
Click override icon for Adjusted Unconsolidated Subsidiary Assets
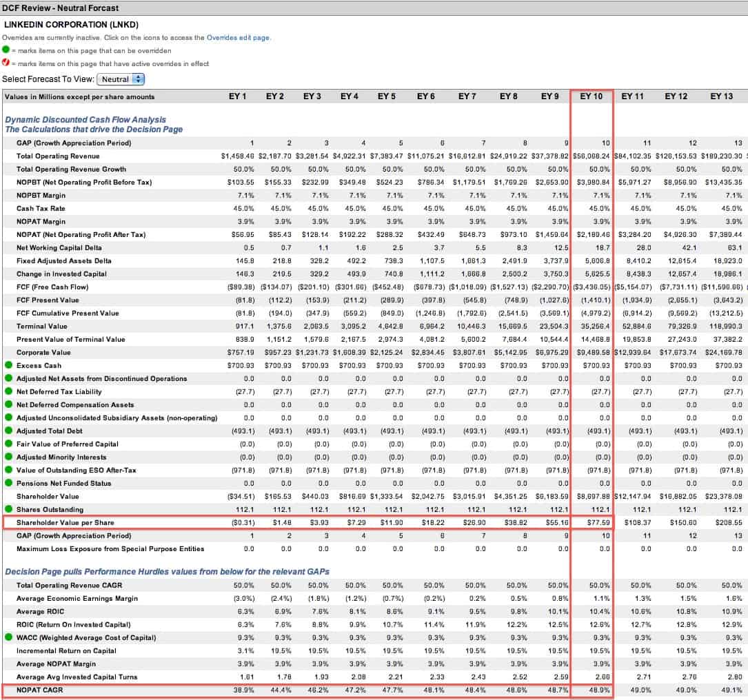pyautogui.click(x=8, y=418)
